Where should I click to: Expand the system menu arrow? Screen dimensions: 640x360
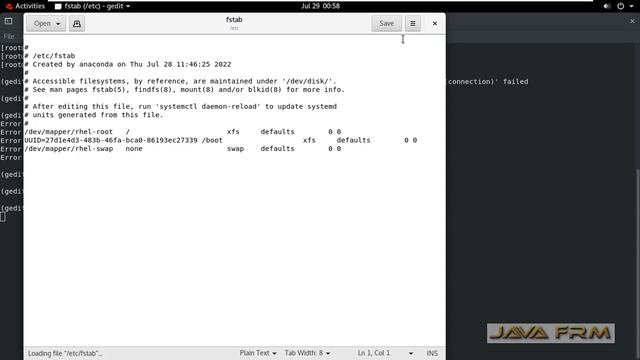click(x=631, y=6)
